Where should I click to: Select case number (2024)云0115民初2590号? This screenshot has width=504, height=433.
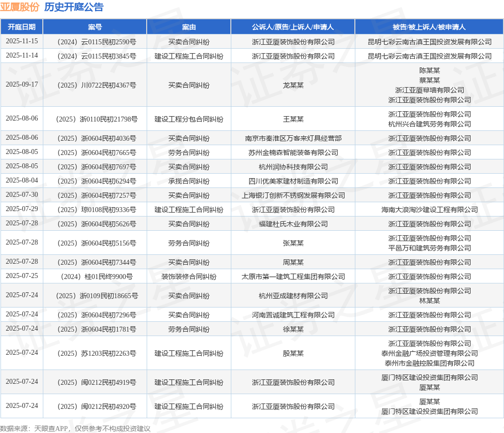click(95, 42)
